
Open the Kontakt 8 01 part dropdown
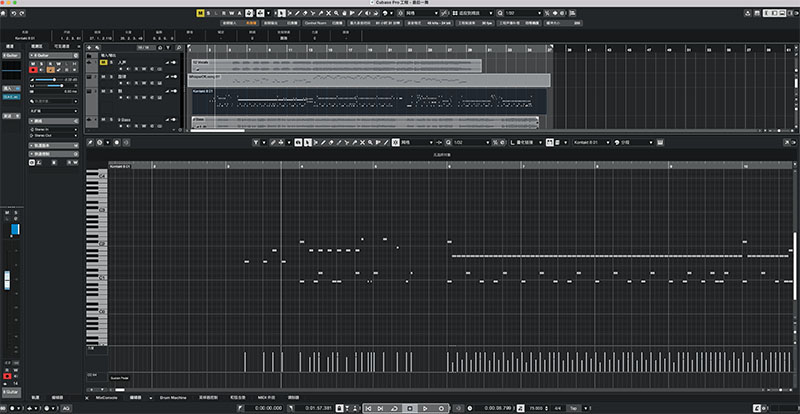(590, 142)
